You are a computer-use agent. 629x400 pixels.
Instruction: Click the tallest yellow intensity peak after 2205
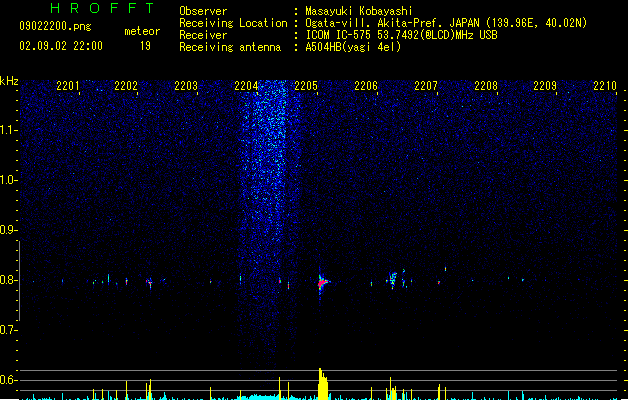click(x=323, y=384)
